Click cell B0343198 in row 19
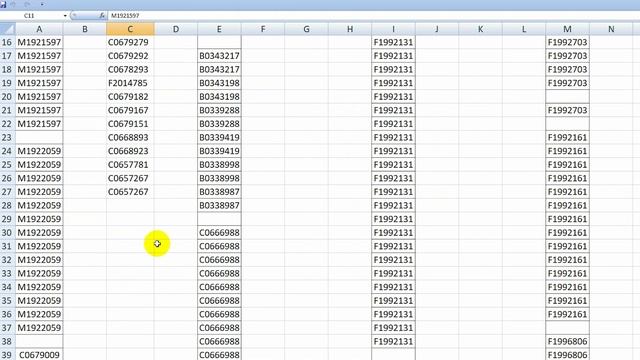The height and width of the screenshot is (360, 640). (x=219, y=83)
